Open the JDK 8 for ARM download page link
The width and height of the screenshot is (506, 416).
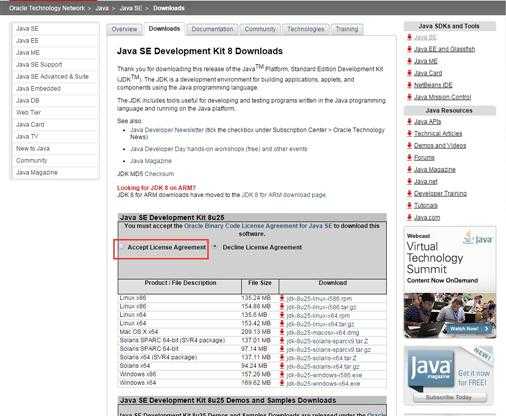coord(284,195)
